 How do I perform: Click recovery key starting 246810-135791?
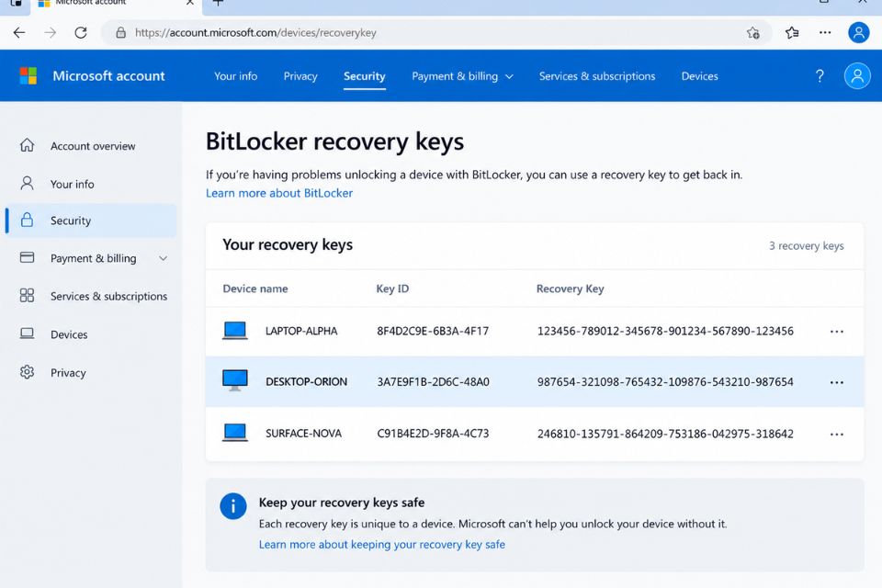click(x=665, y=434)
